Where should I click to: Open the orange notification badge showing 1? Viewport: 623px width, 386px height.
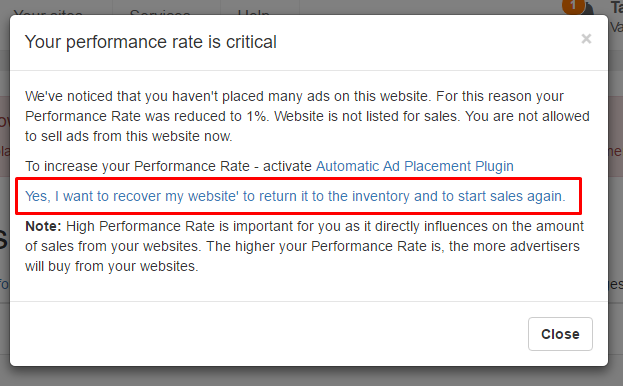(573, 6)
